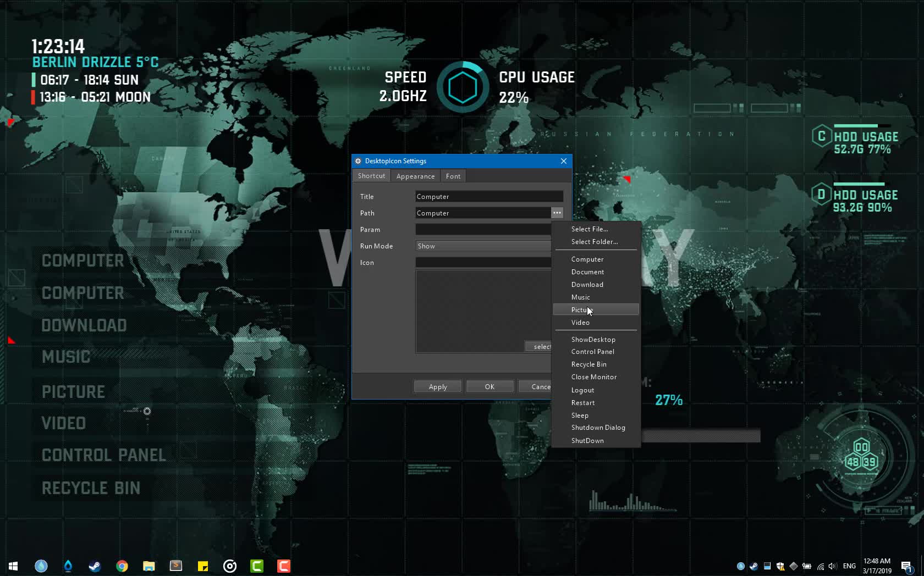Open the Font tab
The image size is (924, 576).
pos(453,176)
